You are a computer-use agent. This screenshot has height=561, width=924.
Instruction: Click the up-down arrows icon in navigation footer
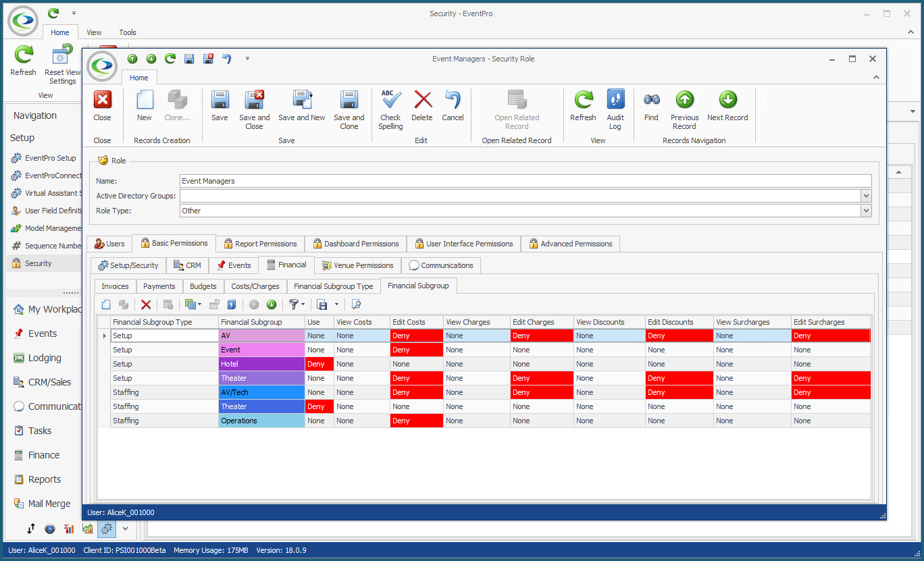pyautogui.click(x=31, y=529)
